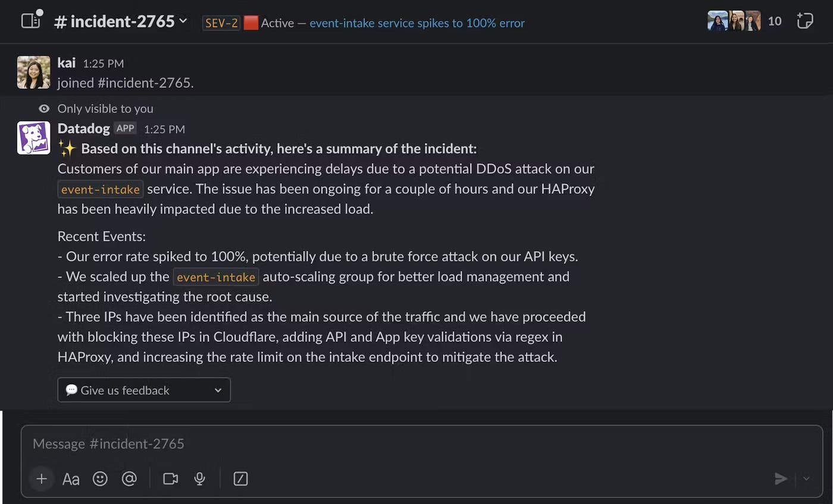Open the channel canvas from the top-right icon
Screen dimensions: 833x504
(804, 20)
